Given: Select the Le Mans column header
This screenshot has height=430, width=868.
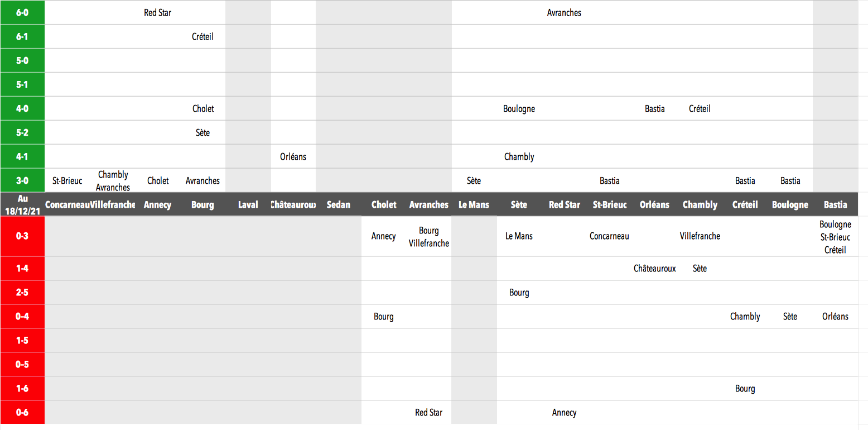Looking at the screenshot, I should [474, 205].
